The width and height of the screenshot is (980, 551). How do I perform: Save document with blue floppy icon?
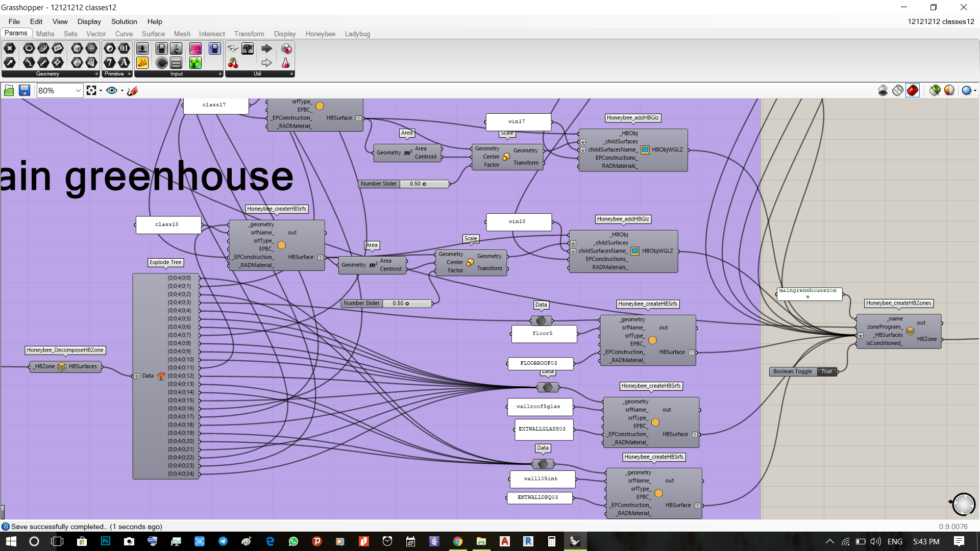pos(24,90)
